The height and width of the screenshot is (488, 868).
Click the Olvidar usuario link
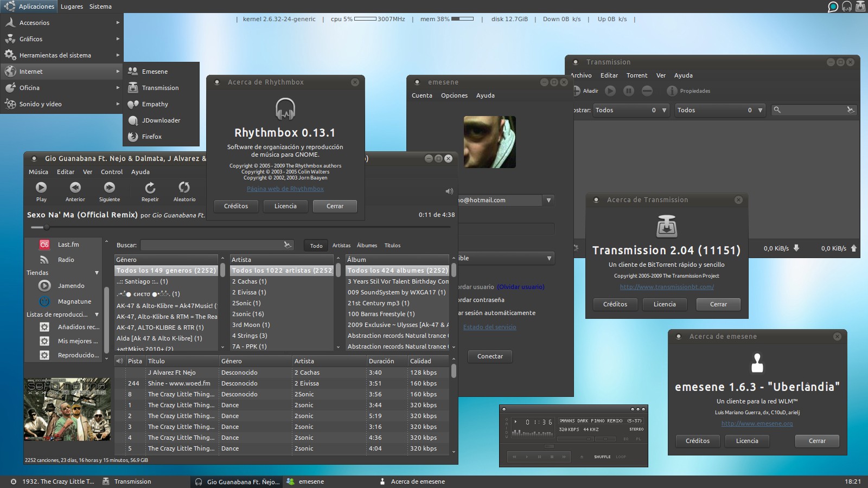521,287
